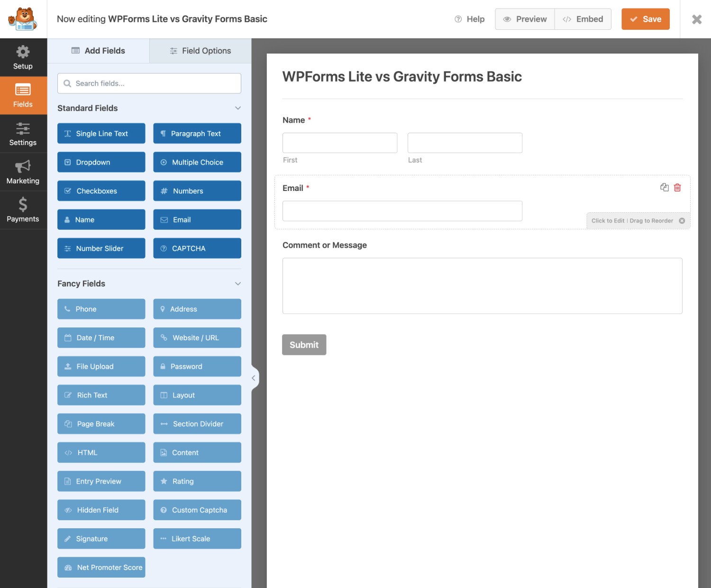This screenshot has width=711, height=588.
Task: Add a Signature field
Action: click(x=101, y=539)
